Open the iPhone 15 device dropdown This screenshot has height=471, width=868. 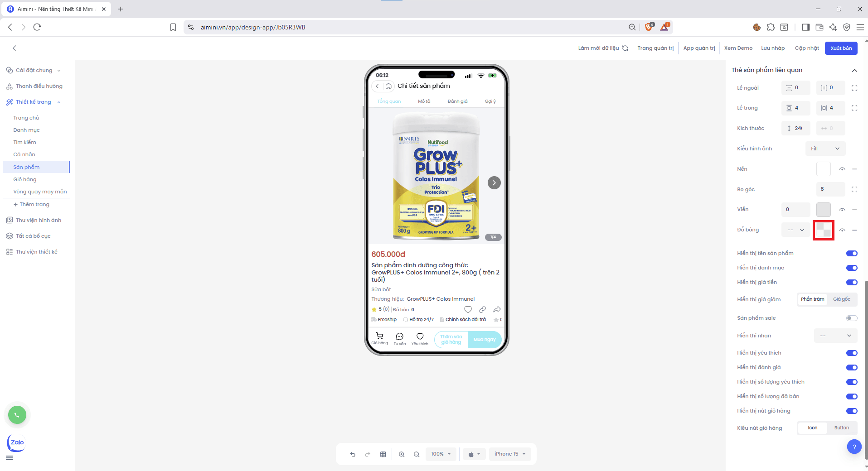click(x=510, y=454)
